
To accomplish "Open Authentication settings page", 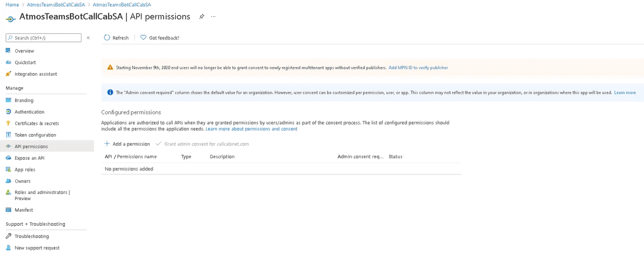I will click(x=29, y=112).
